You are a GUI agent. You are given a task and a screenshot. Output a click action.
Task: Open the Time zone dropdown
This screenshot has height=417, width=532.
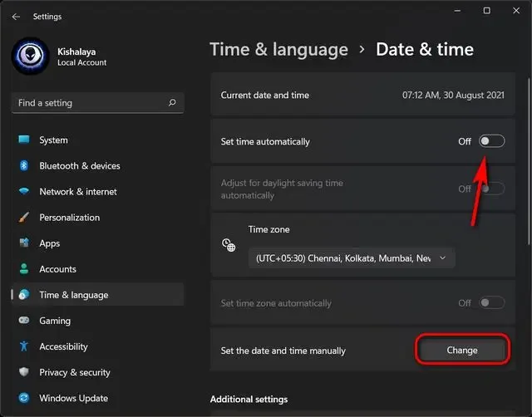(352, 258)
